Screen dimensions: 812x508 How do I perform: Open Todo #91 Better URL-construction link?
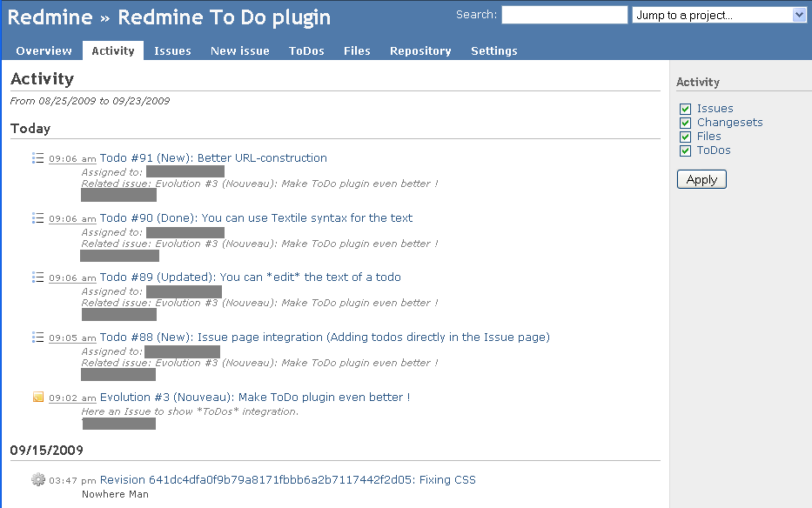click(213, 158)
